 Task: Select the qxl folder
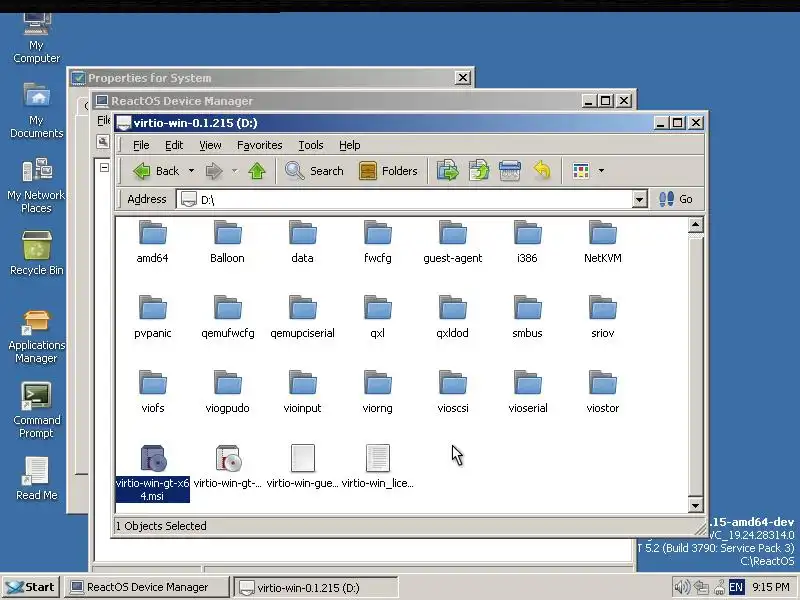pos(378,316)
